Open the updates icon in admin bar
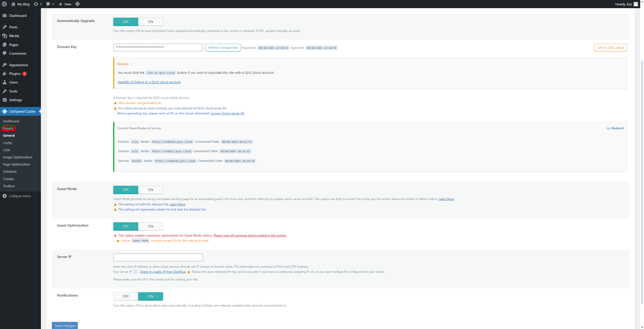Screen dimensions: 644x329 pos(36,4)
